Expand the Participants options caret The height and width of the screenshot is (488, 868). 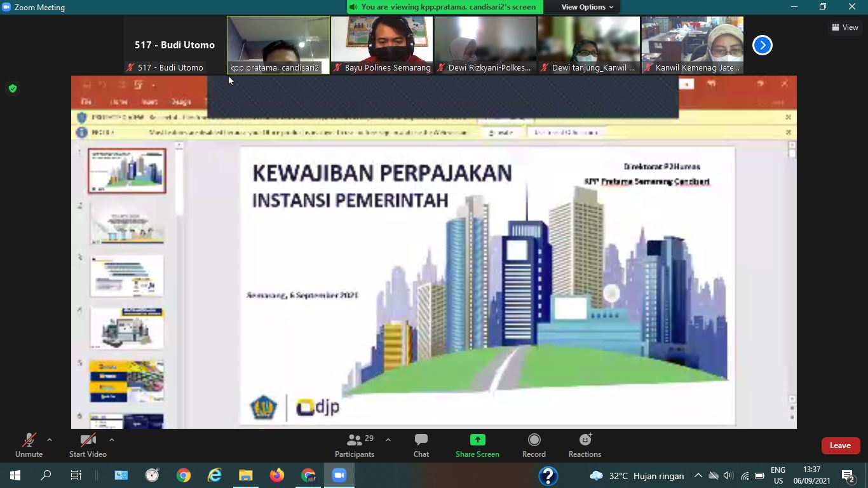click(x=388, y=440)
